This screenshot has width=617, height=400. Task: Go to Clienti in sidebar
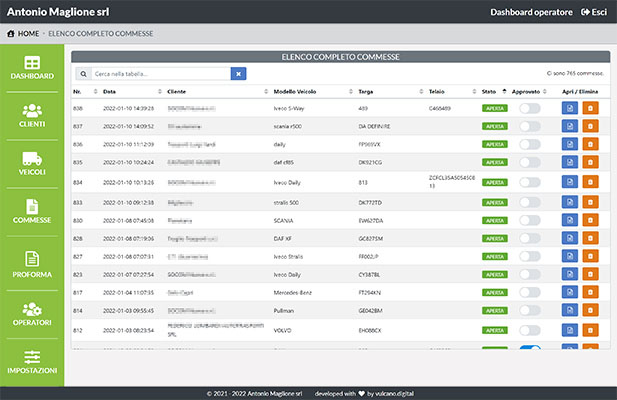pos(32,115)
